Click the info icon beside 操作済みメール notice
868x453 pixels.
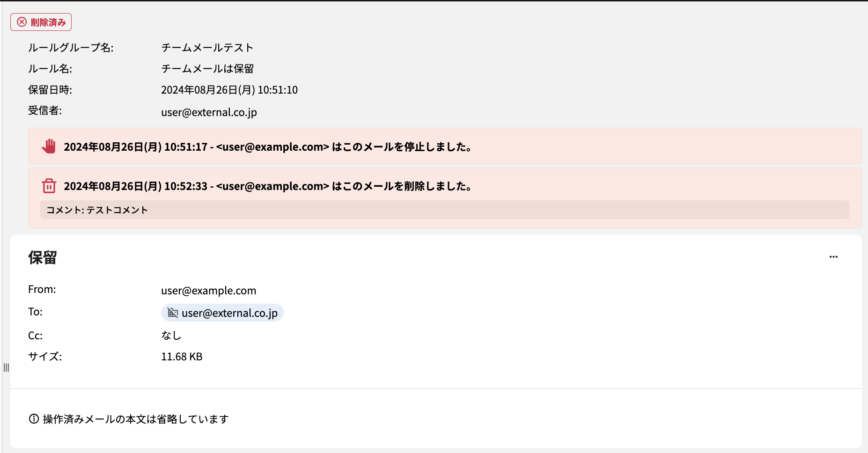[34, 419]
